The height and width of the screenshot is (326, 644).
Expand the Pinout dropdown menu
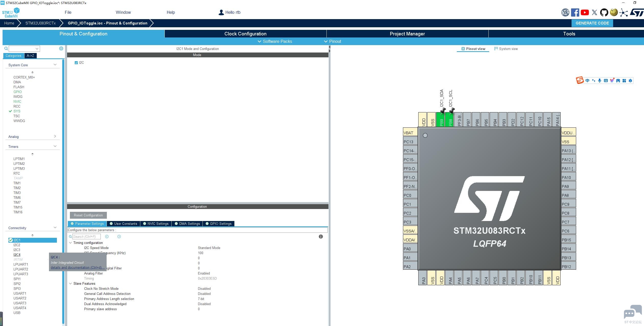(333, 41)
